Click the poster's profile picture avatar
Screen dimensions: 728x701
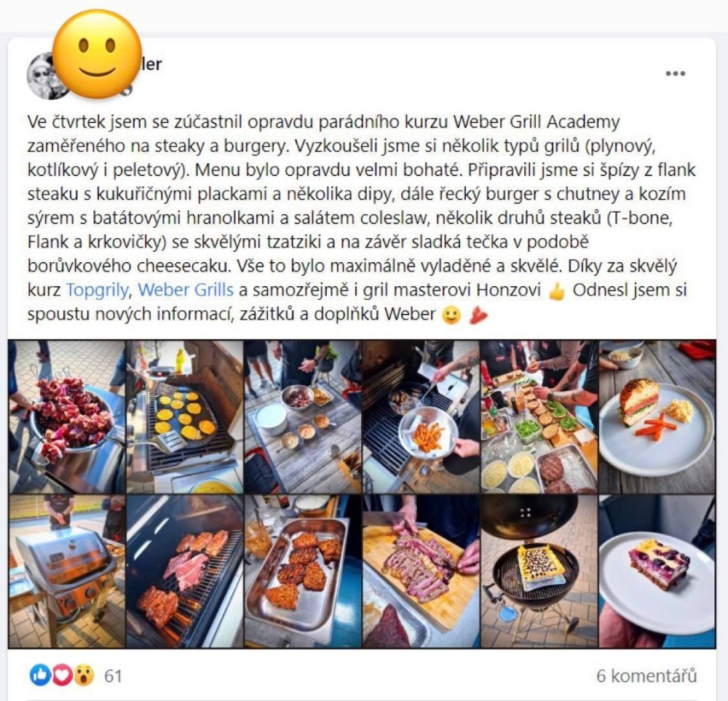pos(44,76)
